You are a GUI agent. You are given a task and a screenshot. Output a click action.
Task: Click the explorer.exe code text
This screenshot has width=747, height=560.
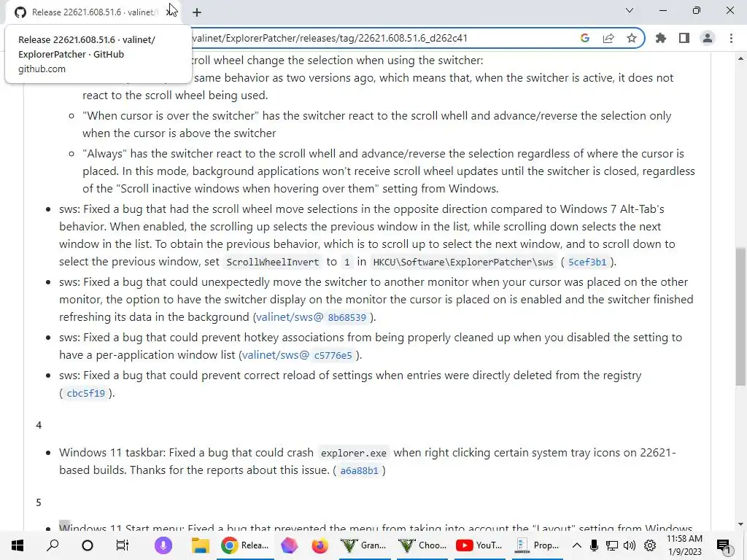point(354,453)
